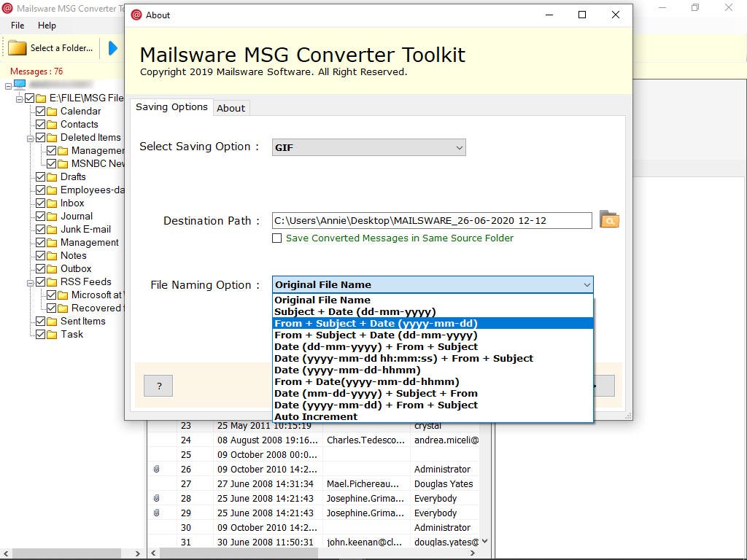Image resolution: width=747 pixels, height=560 pixels.
Task: Click the Mailsware logo in About title bar
Action: 136,15
